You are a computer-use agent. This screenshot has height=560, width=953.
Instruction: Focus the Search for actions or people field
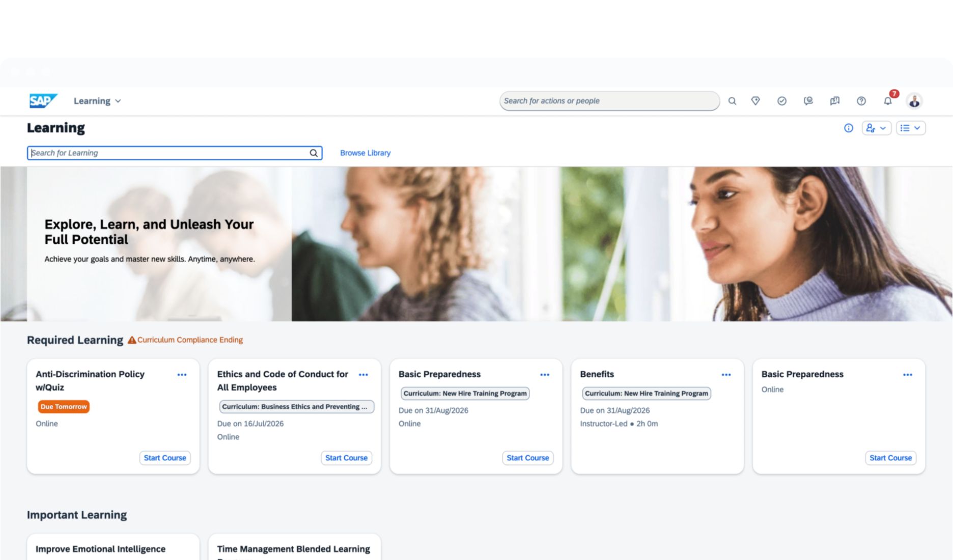click(x=609, y=101)
